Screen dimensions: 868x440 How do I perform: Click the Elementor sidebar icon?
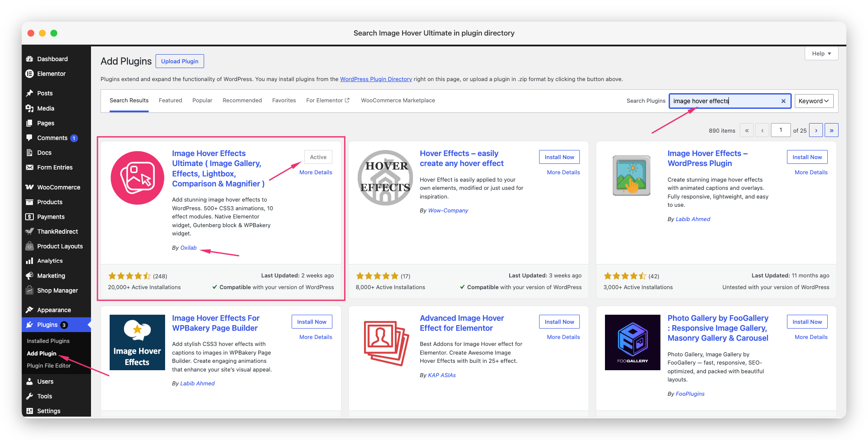29,74
